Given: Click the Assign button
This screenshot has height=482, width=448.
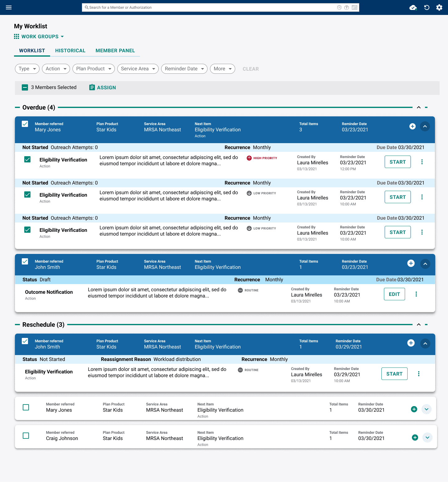Looking at the screenshot, I should 103,87.
